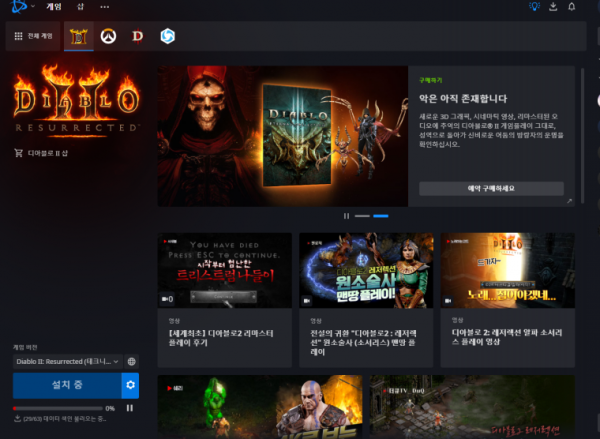Select the Diablo III game tab icon
Screen dimensions: 600x439
pyautogui.click(x=137, y=36)
